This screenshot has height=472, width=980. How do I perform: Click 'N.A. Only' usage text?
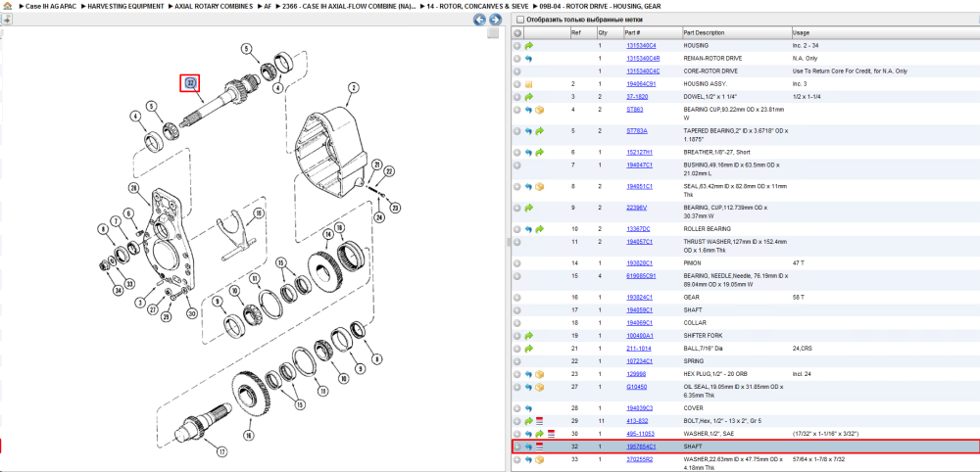(x=805, y=58)
